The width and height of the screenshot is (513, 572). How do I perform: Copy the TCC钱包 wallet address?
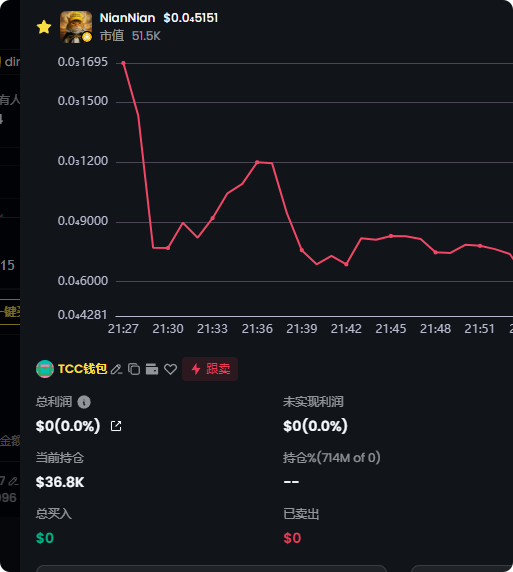[x=134, y=369]
